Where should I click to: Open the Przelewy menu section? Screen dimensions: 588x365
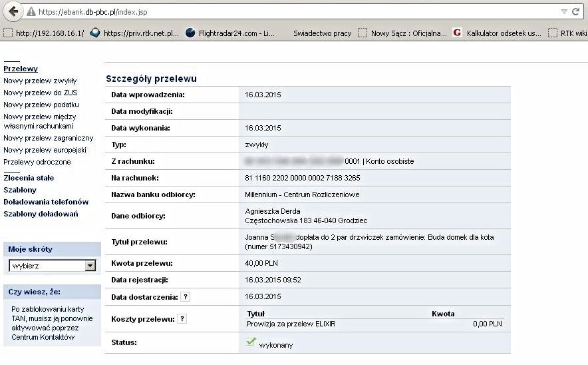[21, 69]
